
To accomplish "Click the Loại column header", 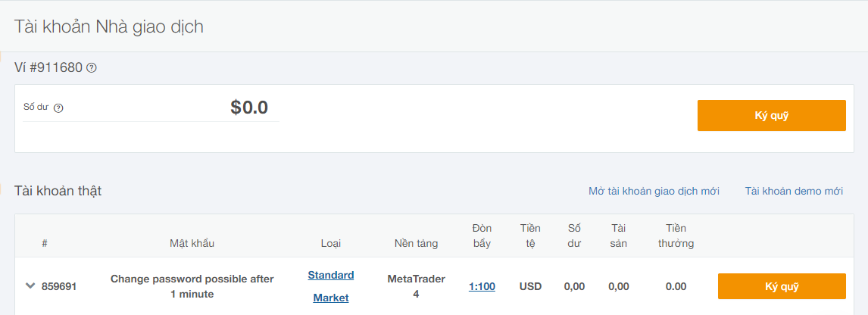I will [331, 243].
